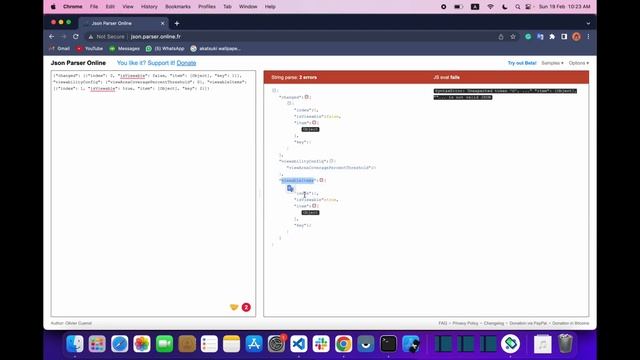Open Visual Studio Code from the dock
The width and height of the screenshot is (640, 360).
(299, 344)
